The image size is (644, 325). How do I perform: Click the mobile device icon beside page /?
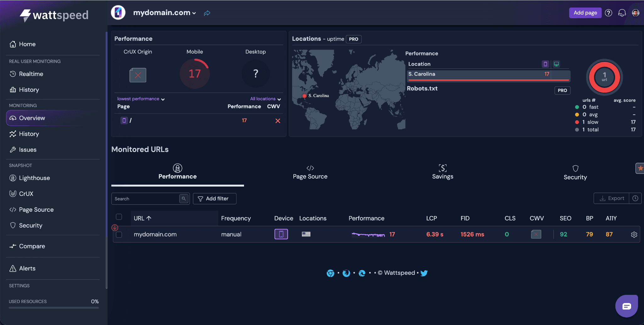(x=124, y=120)
